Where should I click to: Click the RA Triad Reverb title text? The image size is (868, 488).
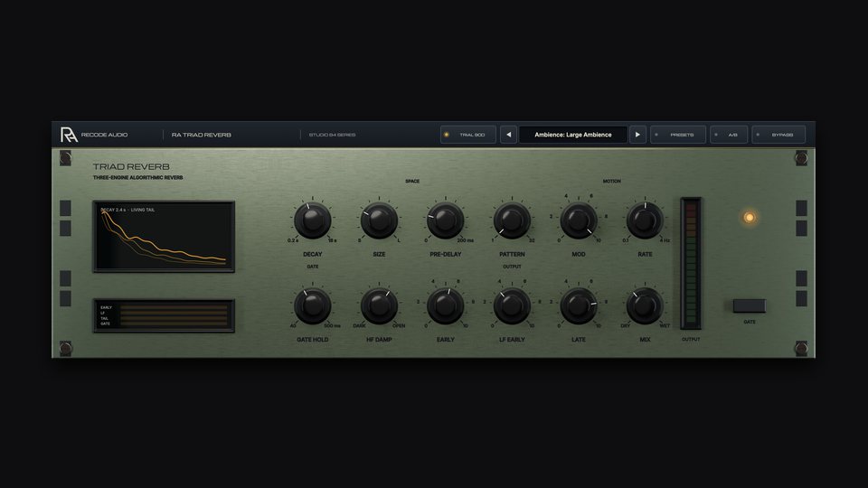pyautogui.click(x=202, y=135)
